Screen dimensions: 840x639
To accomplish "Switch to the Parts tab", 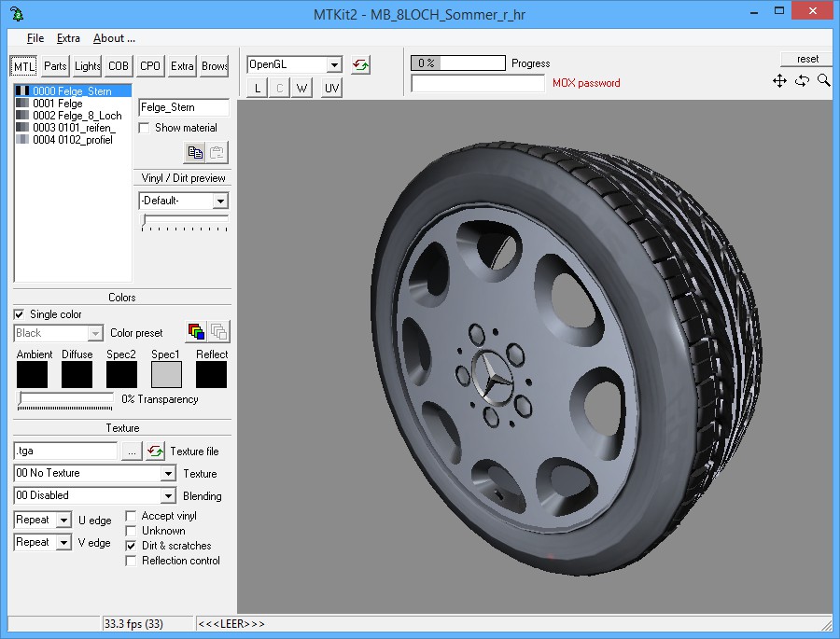I will click(x=55, y=66).
